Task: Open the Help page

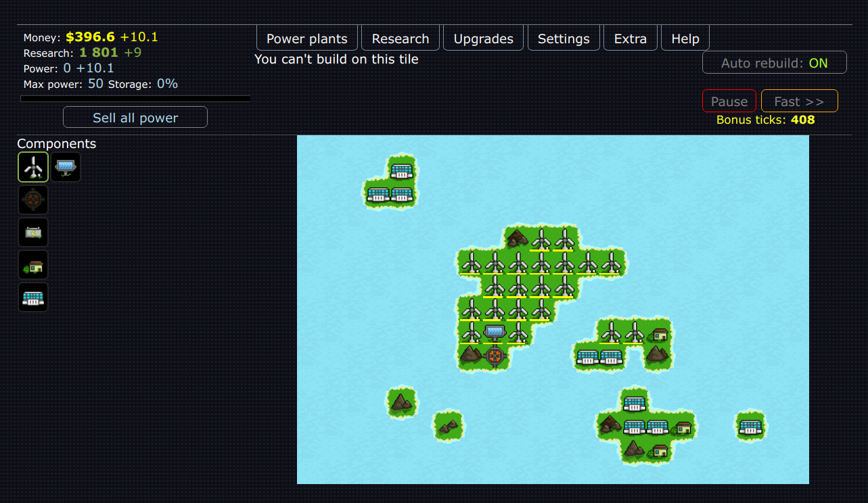Action: tap(685, 39)
